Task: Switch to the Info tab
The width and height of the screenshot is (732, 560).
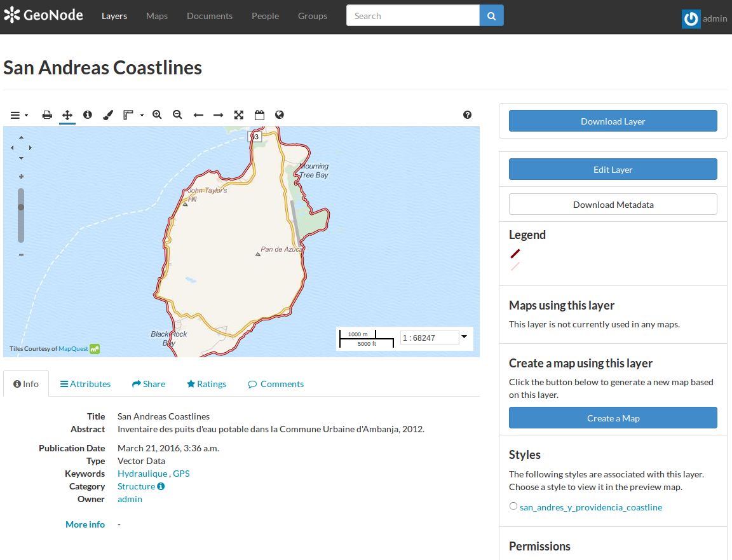Action: click(26, 383)
